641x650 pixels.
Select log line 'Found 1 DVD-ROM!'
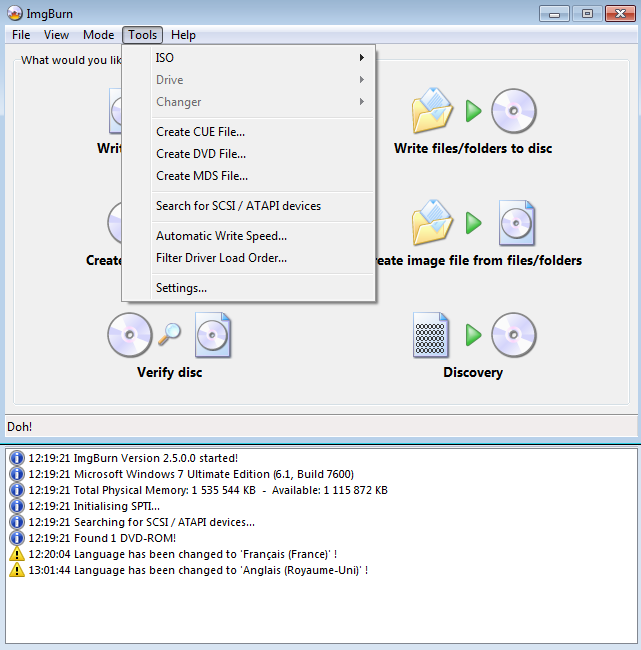[102, 538]
